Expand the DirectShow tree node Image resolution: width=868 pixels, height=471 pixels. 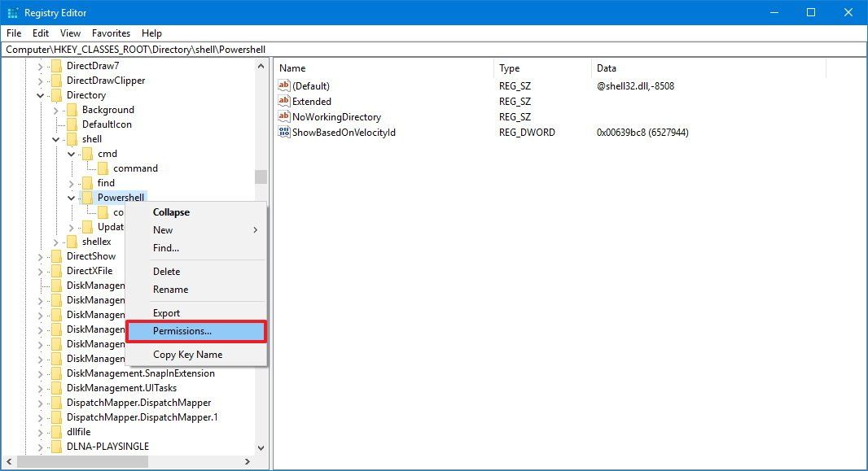(39, 255)
